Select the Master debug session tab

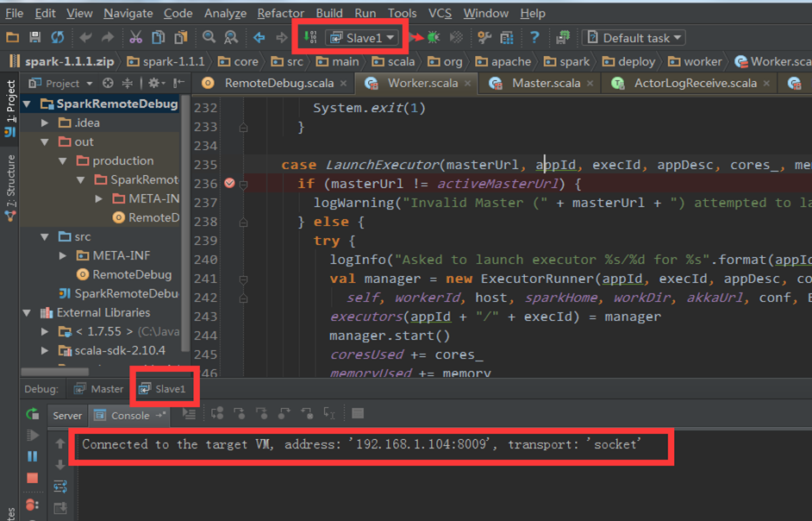point(99,389)
